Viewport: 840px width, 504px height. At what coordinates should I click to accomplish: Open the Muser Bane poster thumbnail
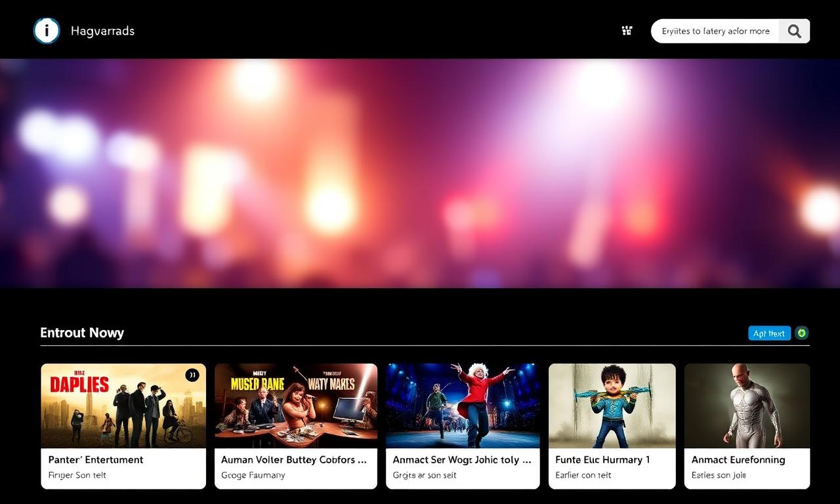point(296,406)
